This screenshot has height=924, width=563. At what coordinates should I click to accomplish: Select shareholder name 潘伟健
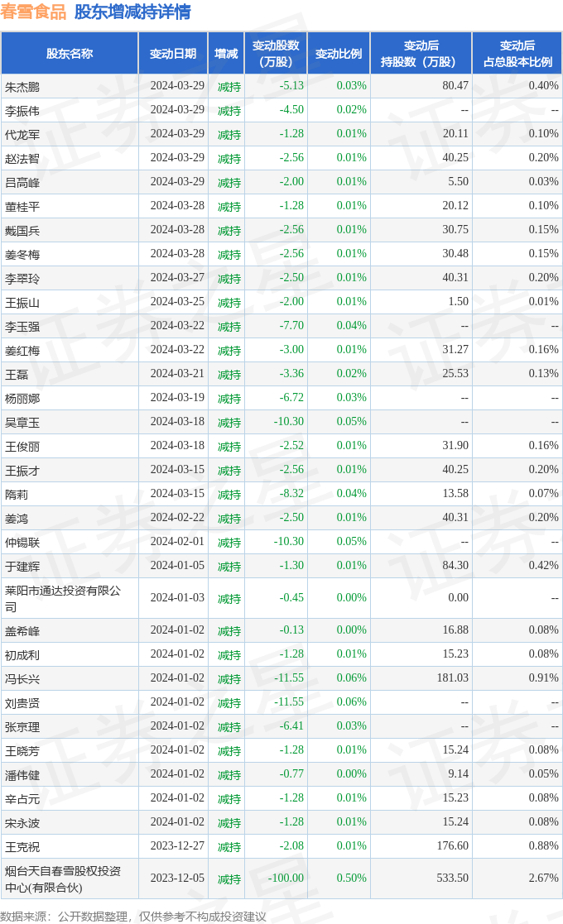(22, 774)
